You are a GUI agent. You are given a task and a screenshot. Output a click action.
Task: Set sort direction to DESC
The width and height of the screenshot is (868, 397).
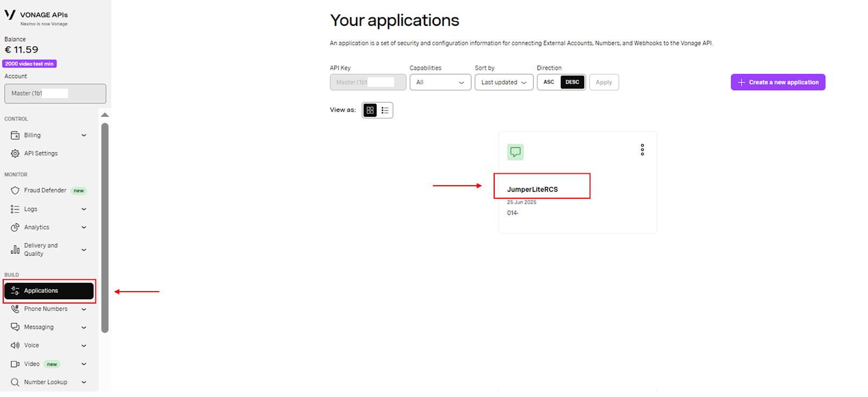pos(572,82)
